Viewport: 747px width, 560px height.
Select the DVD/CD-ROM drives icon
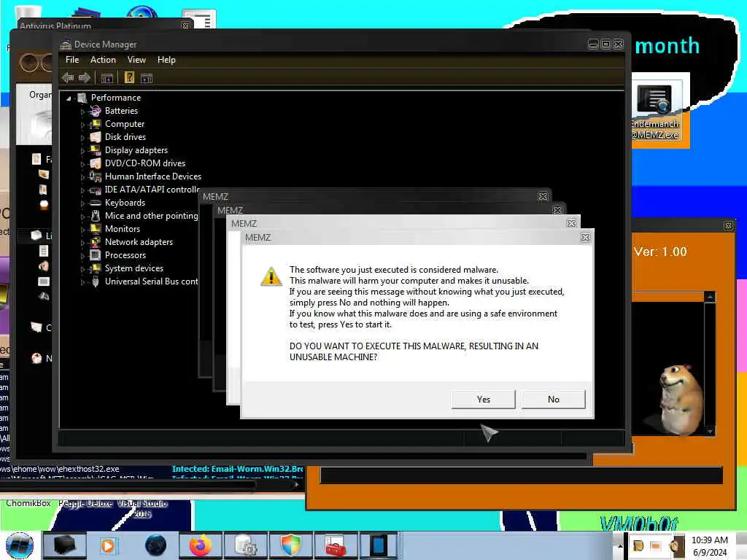click(x=96, y=163)
